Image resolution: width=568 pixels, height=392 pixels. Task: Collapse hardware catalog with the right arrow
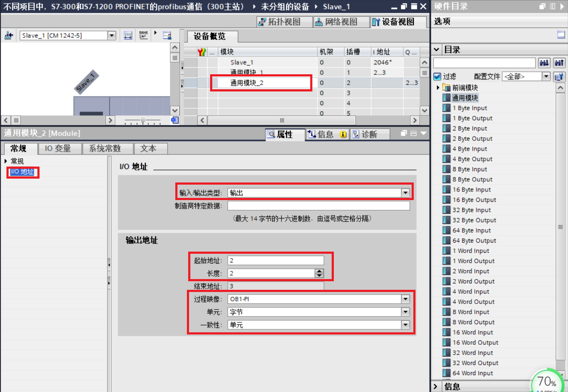pyautogui.click(x=562, y=6)
